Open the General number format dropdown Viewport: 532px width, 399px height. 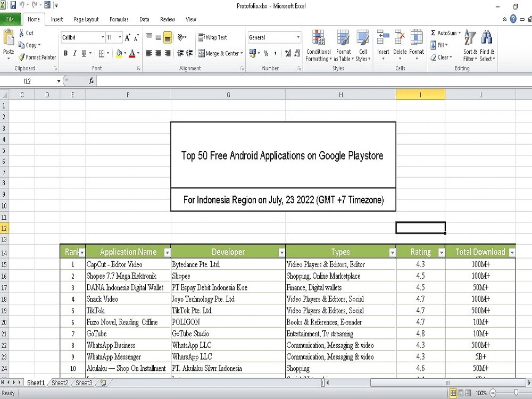[298, 37]
